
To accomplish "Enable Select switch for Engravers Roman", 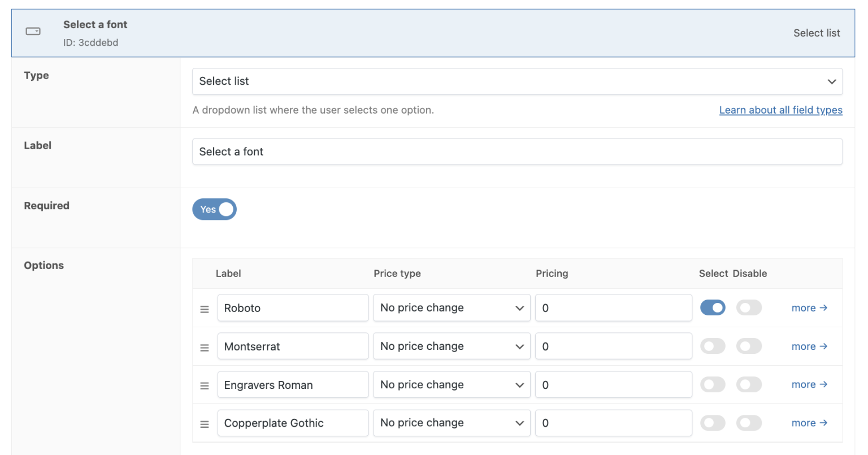I will click(713, 385).
